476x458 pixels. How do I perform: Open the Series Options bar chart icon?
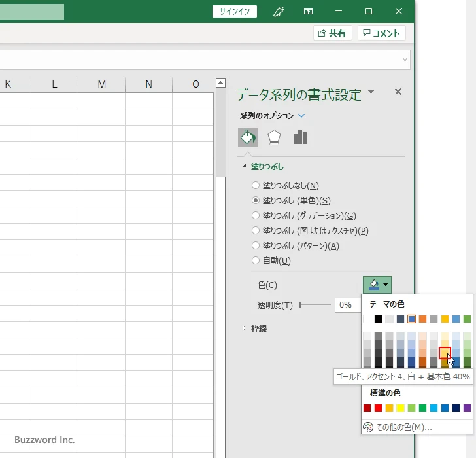tap(300, 137)
